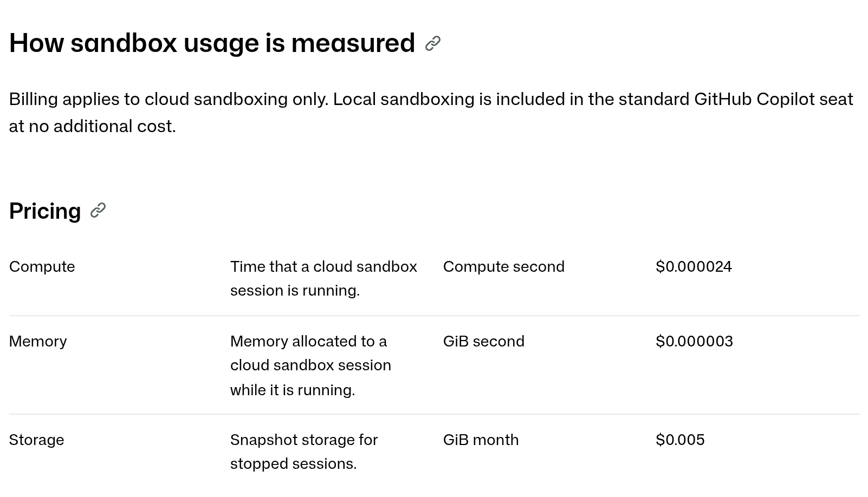Click anchor link icon beside 'How sandbox usage is measured'
The image size is (868, 497).
pyautogui.click(x=432, y=43)
